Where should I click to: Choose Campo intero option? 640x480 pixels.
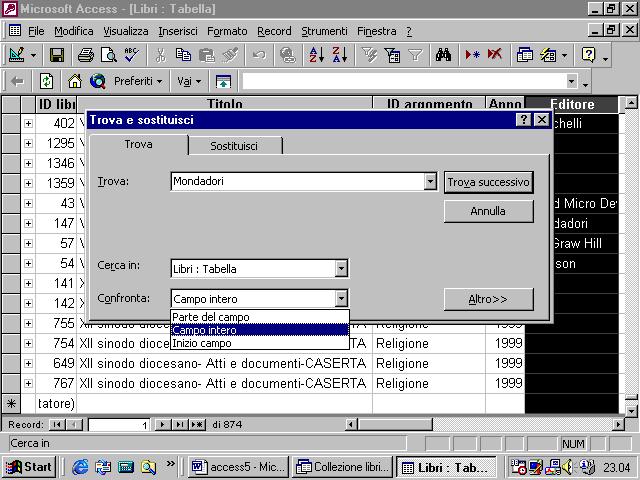point(260,330)
